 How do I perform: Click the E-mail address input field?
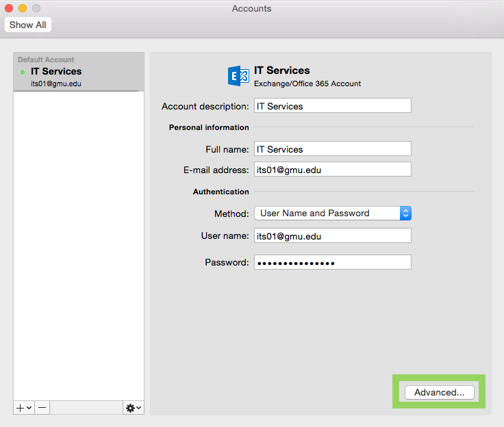tap(332, 170)
